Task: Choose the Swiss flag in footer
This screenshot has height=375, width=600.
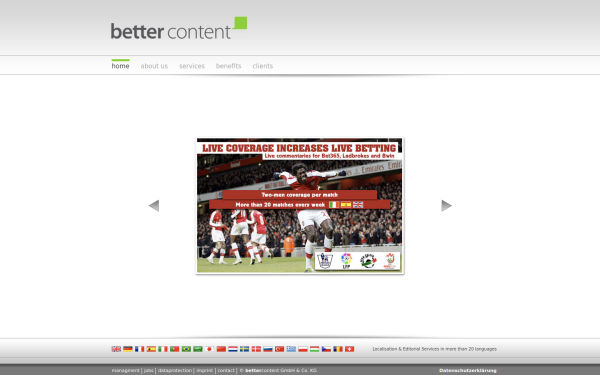Action: (x=349, y=349)
